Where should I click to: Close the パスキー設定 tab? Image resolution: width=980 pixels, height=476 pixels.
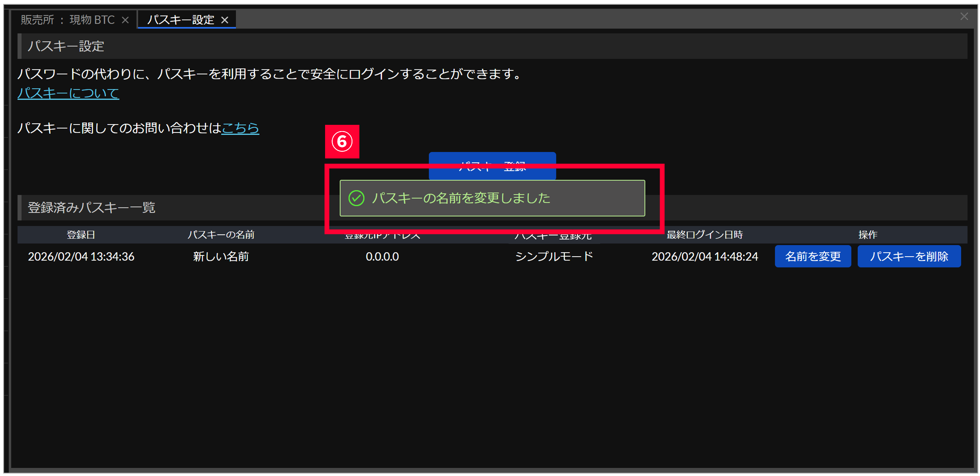(225, 20)
